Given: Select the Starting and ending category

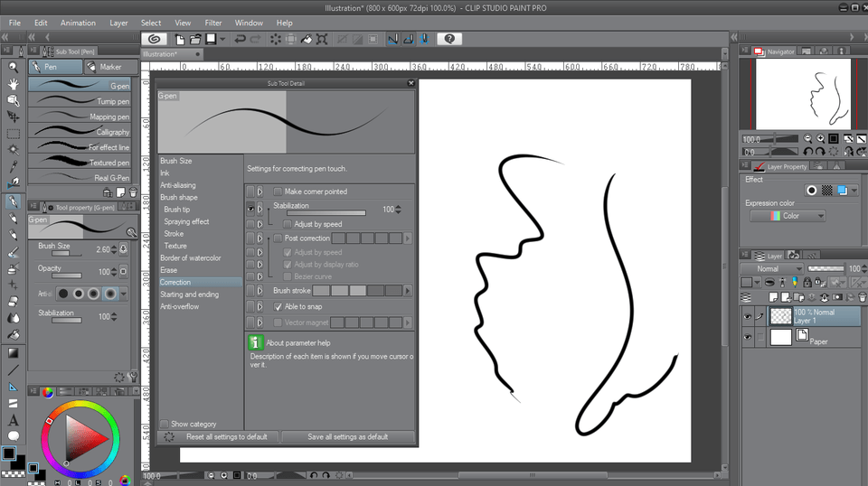Looking at the screenshot, I should (189, 294).
